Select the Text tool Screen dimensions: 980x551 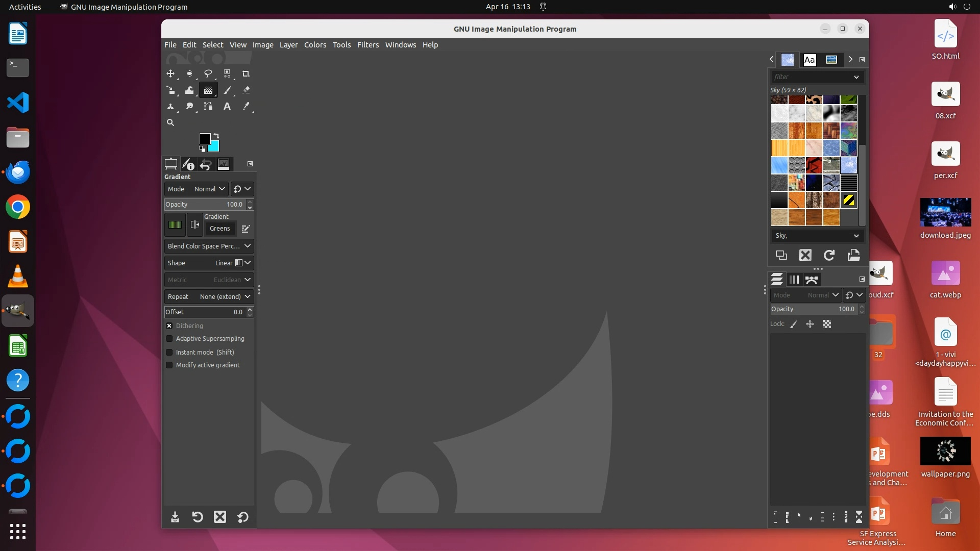point(227,107)
